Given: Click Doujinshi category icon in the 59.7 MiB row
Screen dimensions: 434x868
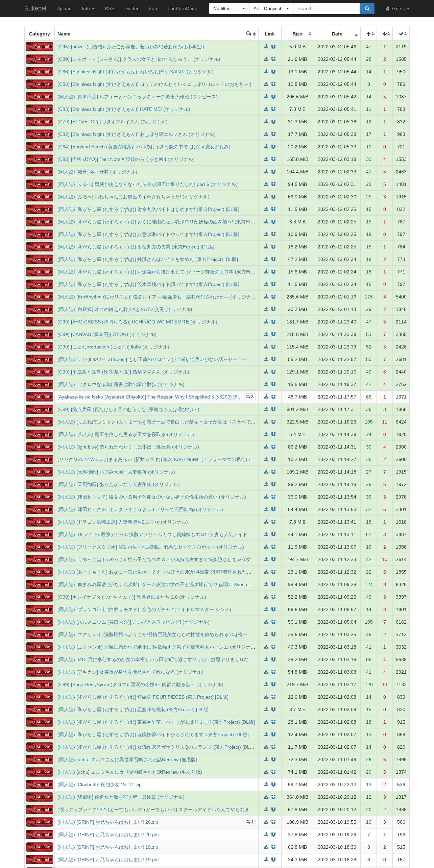Looking at the screenshot, I should pyautogui.click(x=40, y=785).
